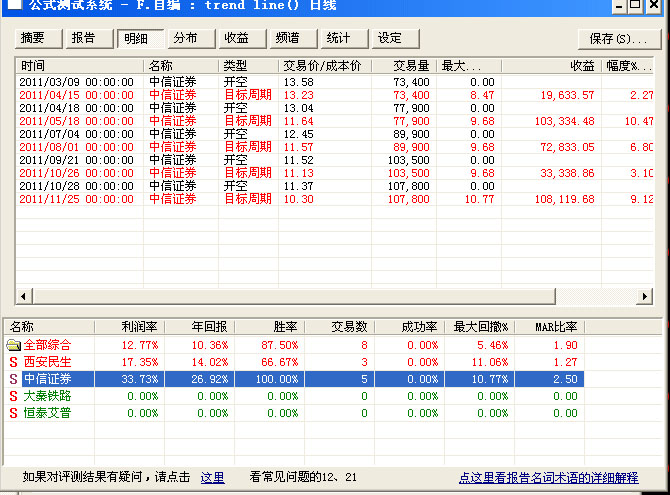Click the right scroll arrow of detail table
The height and width of the screenshot is (495, 670).
[645, 296]
